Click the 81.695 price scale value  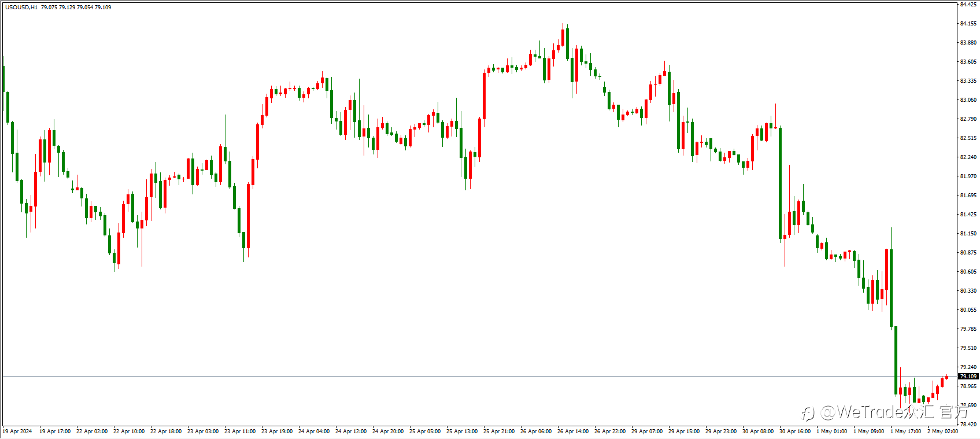968,195
